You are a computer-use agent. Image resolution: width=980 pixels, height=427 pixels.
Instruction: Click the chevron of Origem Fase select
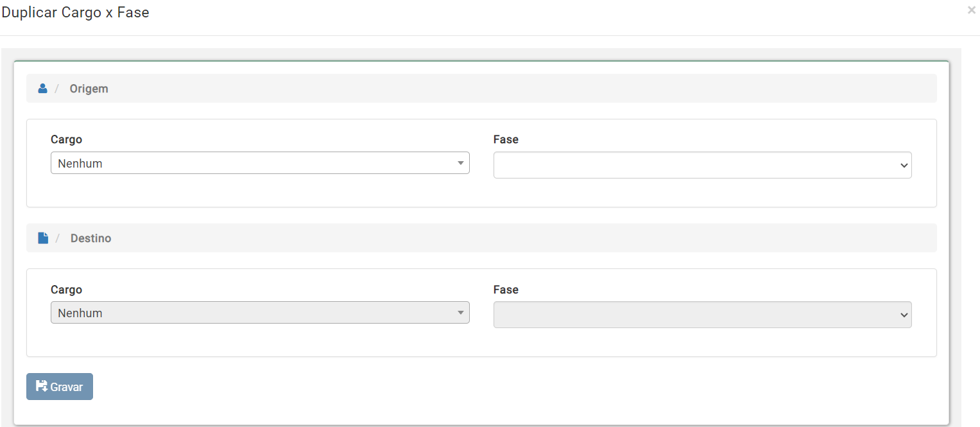904,166
